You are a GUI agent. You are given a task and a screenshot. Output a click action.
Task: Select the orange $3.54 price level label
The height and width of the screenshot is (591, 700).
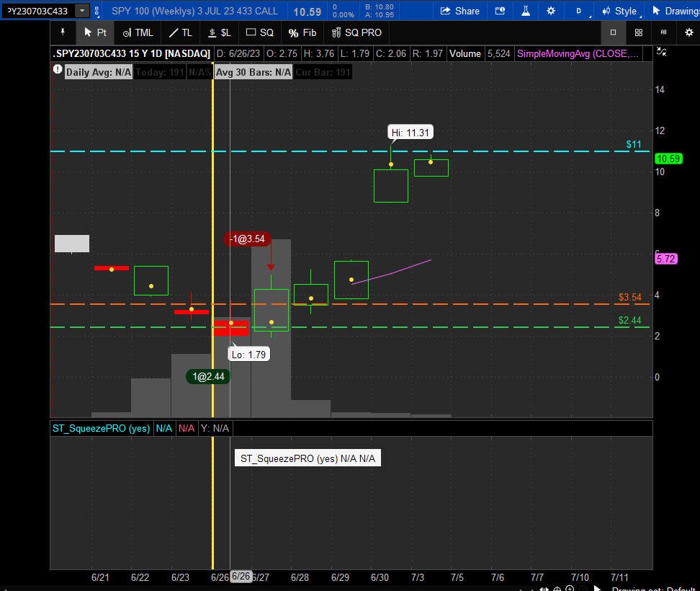(629, 297)
